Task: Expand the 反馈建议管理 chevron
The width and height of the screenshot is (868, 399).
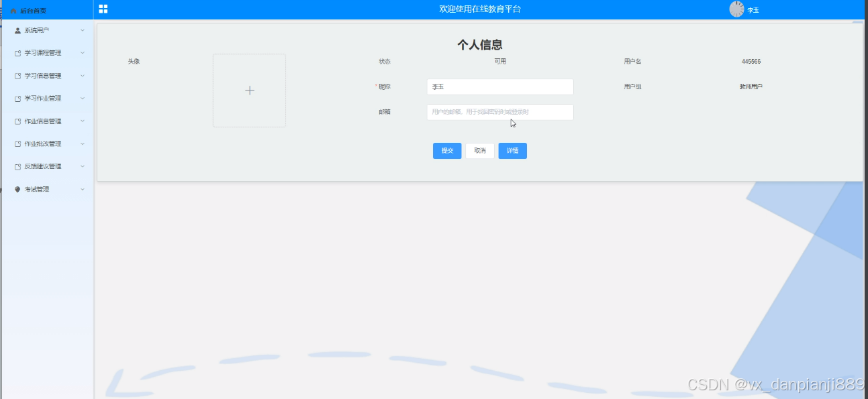Action: [x=83, y=166]
